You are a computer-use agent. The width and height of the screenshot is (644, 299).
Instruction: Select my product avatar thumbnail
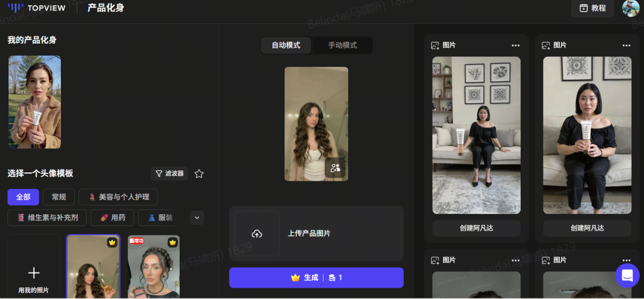(35, 102)
